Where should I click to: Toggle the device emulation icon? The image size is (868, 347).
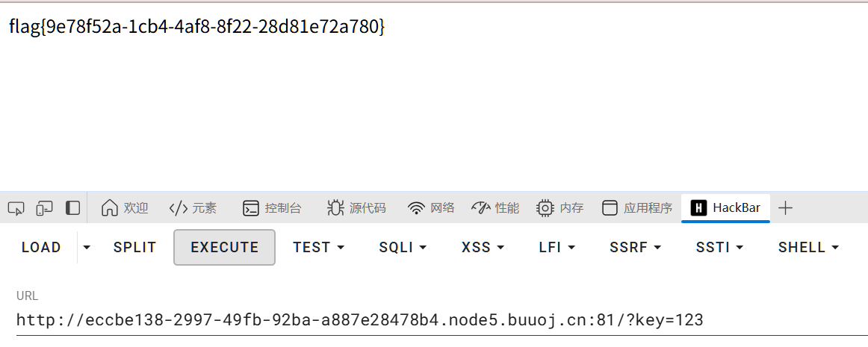44,208
